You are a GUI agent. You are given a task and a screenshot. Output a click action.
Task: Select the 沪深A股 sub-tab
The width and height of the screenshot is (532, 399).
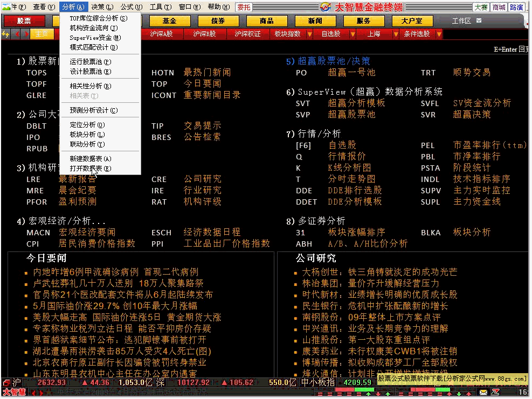tap(162, 34)
